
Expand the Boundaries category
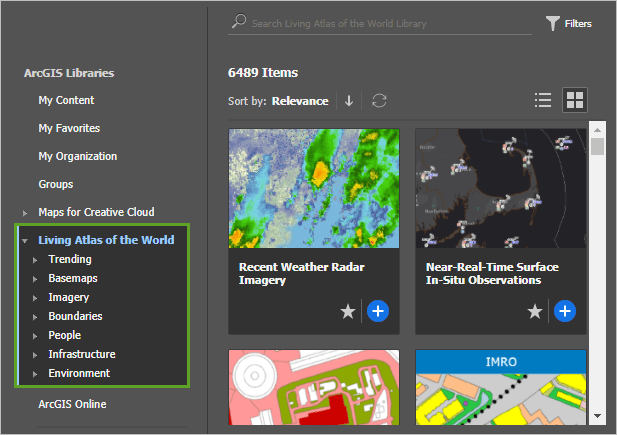[35, 317]
